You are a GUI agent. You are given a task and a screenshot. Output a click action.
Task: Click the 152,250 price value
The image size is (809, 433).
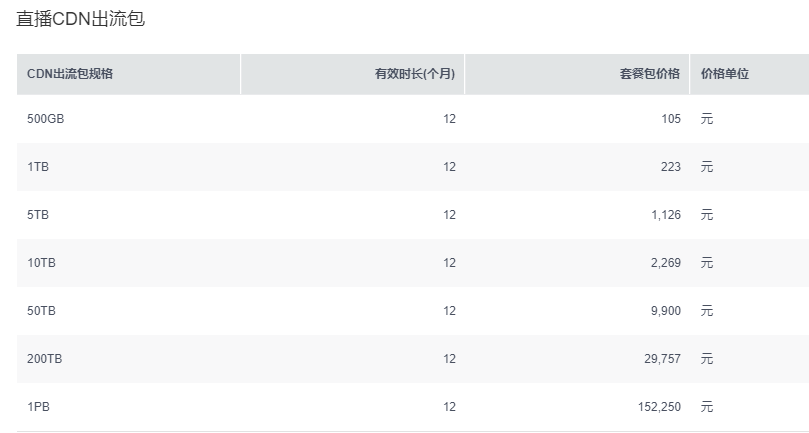coord(659,407)
